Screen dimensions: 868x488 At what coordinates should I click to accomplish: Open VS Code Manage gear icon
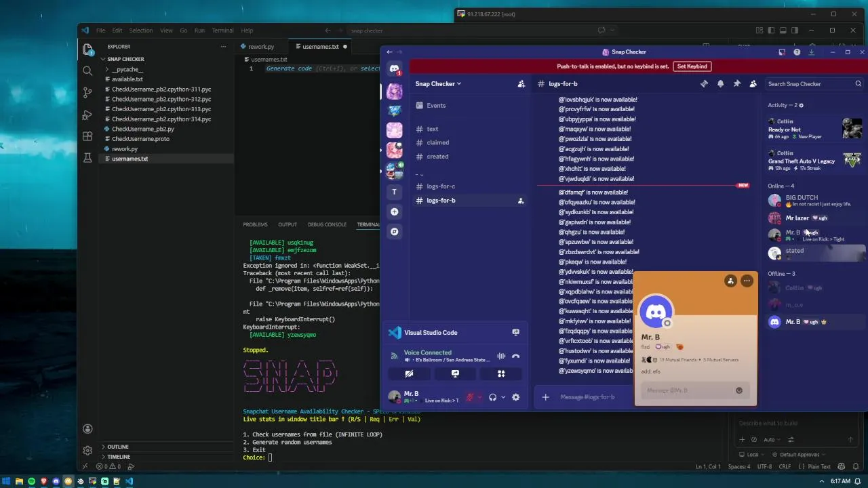point(87,450)
